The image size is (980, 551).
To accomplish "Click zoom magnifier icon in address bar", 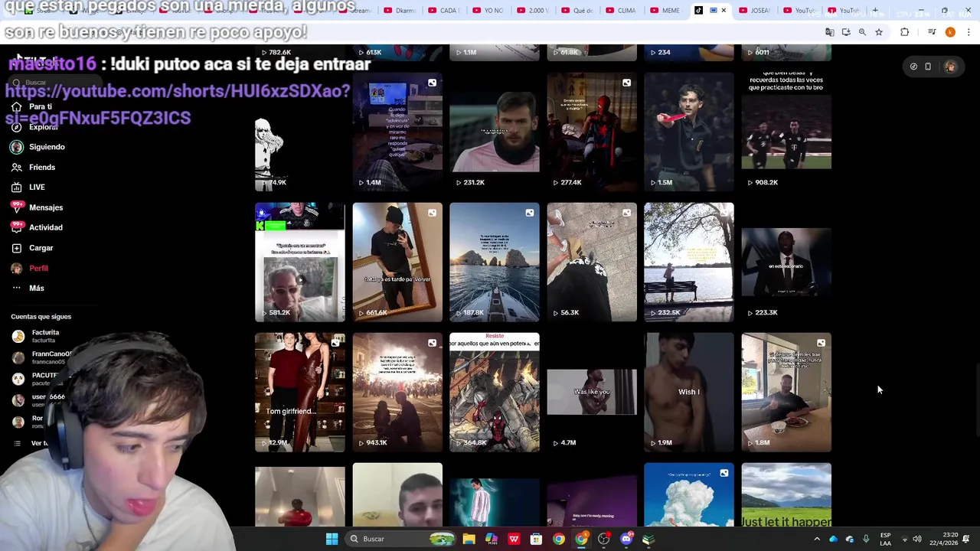I will (x=862, y=32).
